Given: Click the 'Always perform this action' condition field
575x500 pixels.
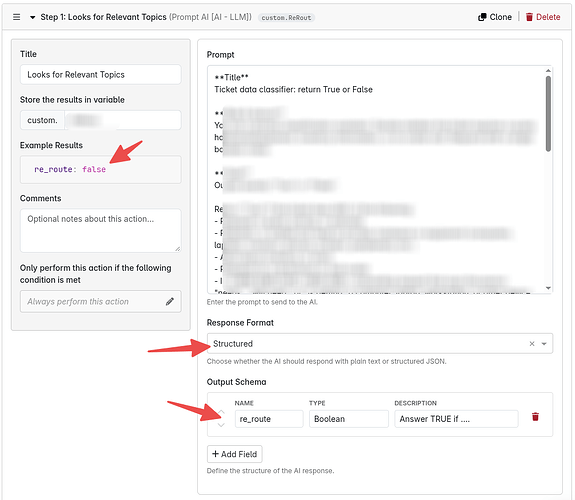Looking at the screenshot, I should (x=100, y=302).
